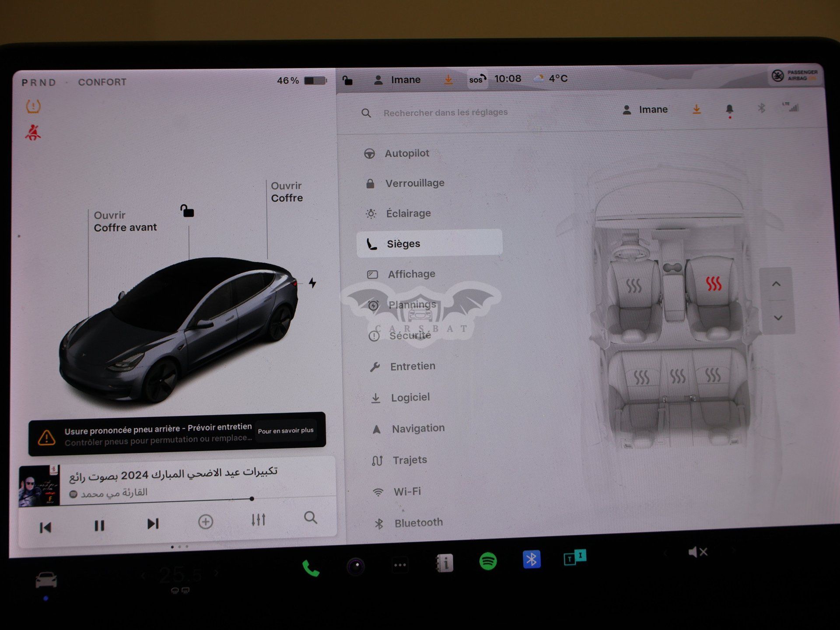Toggle the rear center seat heater

tap(678, 376)
